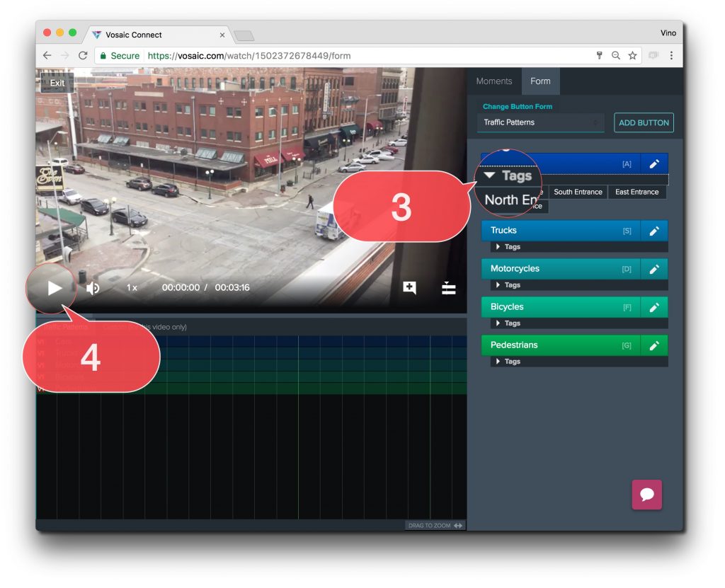
Task: Change the 1x playback speed
Action: point(132,287)
